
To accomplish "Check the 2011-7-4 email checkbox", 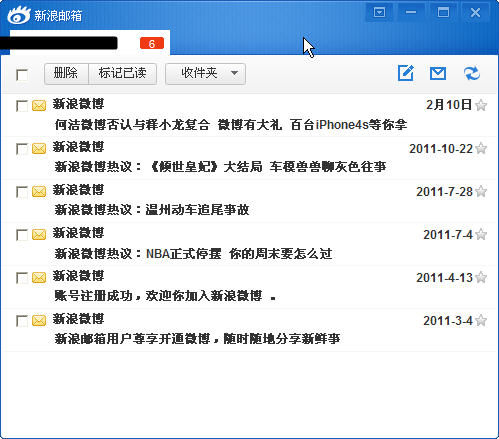I will [x=22, y=235].
